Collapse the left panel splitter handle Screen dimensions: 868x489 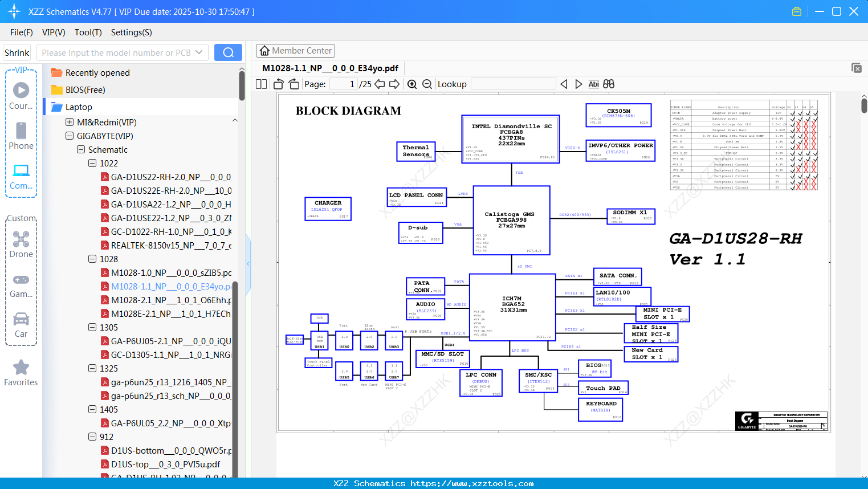click(248, 263)
